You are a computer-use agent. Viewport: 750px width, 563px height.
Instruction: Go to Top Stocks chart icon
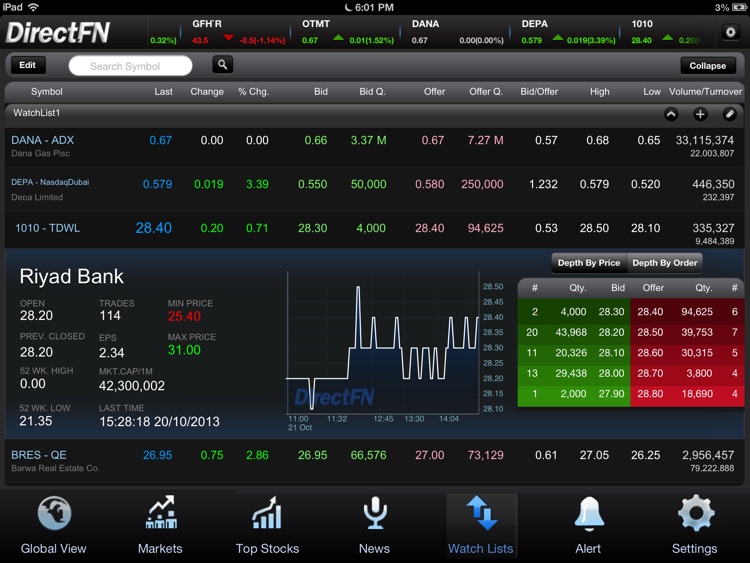267,514
